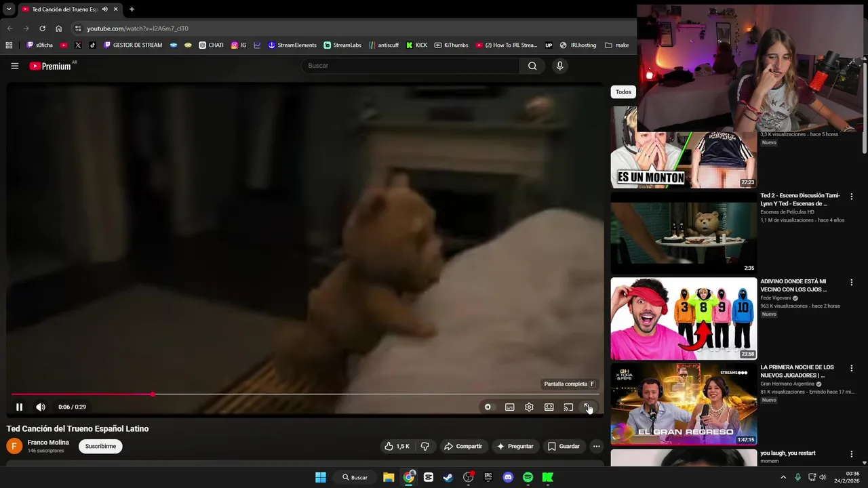Open the tab search dropdown arrow

(x=9, y=9)
